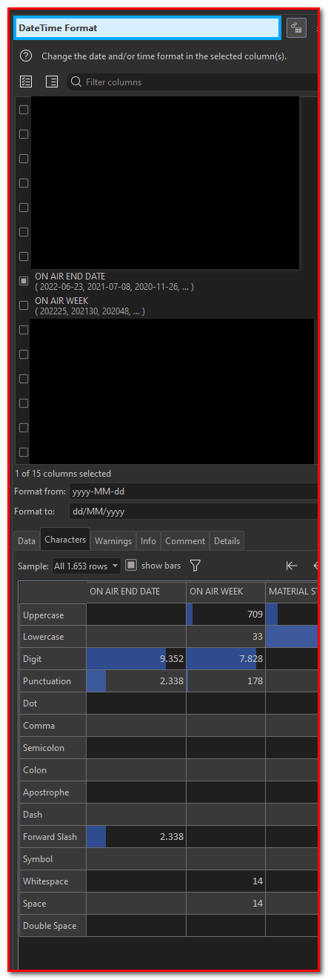The width and height of the screenshot is (328, 980).
Task: Switch to the Warnings tab
Action: pyautogui.click(x=113, y=541)
